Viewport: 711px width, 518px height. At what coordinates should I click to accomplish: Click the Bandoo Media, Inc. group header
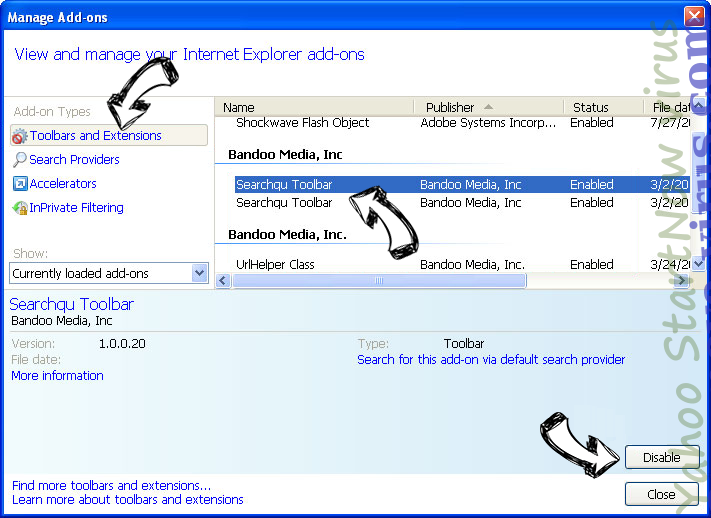coord(287,235)
